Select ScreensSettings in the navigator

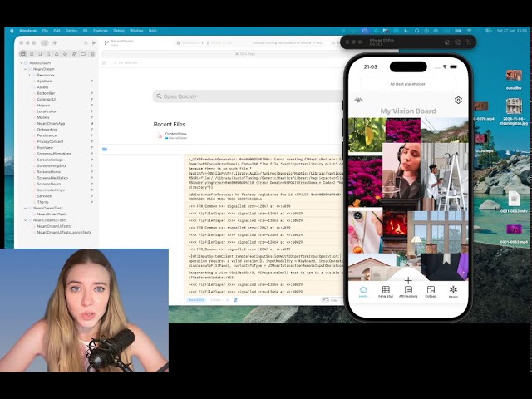pyautogui.click(x=51, y=190)
